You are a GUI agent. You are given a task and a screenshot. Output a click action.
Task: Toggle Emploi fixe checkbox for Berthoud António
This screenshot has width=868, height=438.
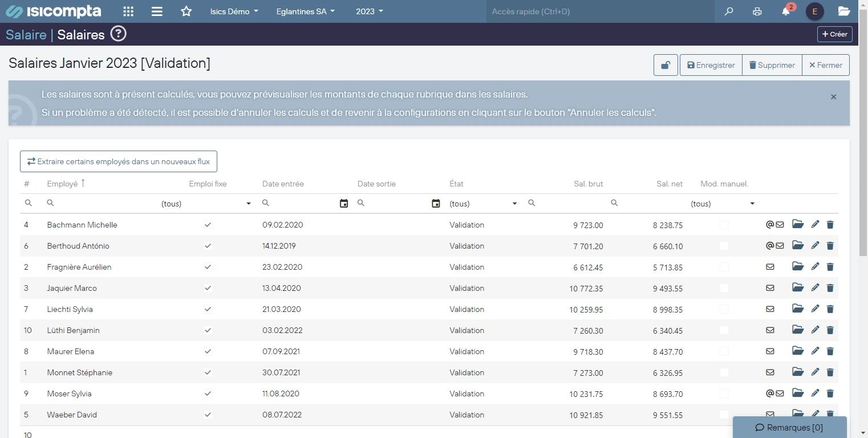coord(208,246)
